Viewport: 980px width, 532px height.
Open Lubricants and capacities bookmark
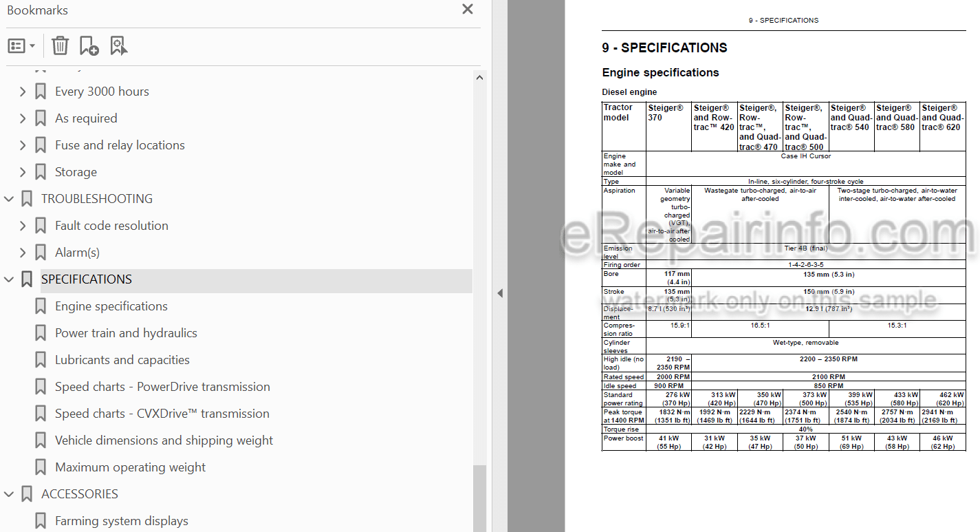[122, 360]
